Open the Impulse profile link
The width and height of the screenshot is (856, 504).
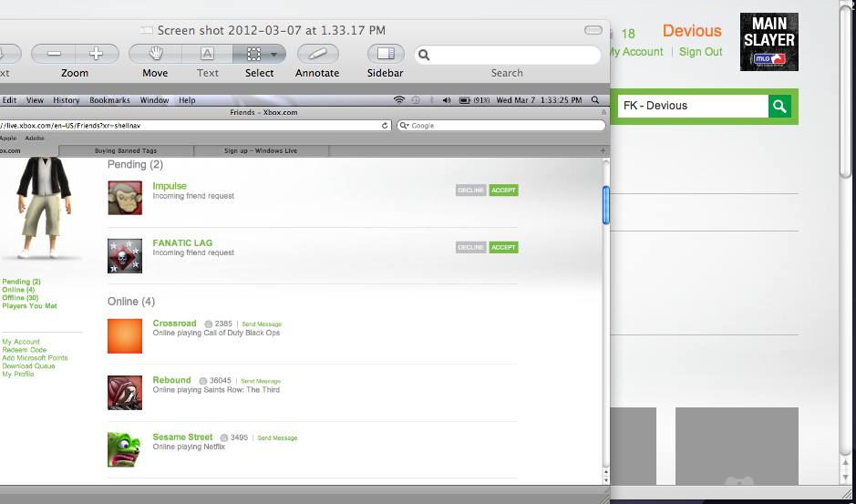tap(170, 186)
